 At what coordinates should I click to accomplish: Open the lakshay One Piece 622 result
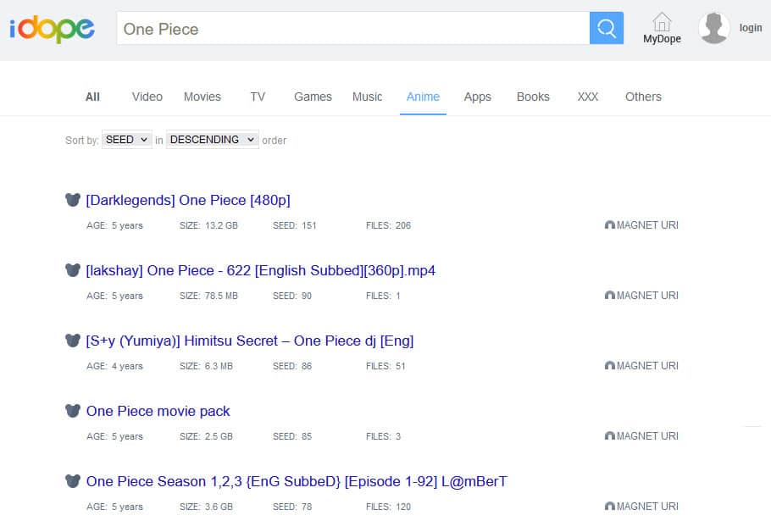[x=259, y=270]
